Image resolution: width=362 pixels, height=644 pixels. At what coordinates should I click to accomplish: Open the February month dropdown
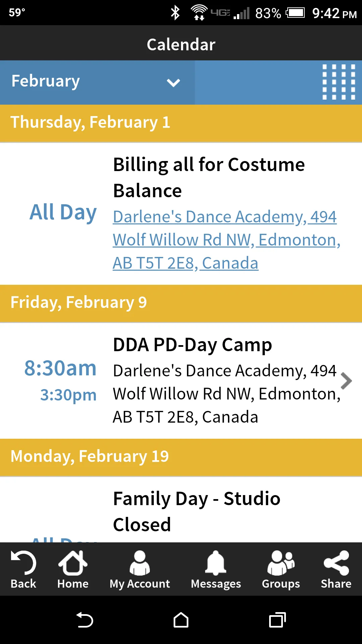click(97, 82)
